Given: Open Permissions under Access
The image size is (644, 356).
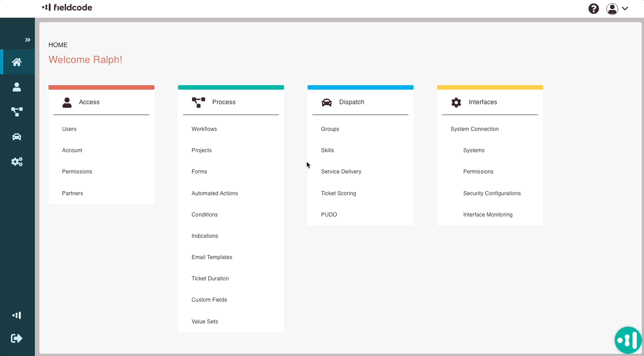Looking at the screenshot, I should pyautogui.click(x=77, y=172).
